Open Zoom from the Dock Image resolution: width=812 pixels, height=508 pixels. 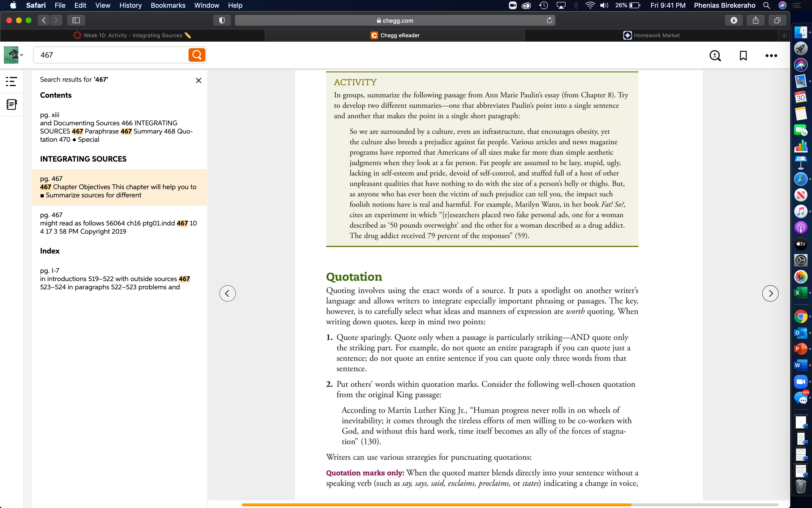(801, 382)
